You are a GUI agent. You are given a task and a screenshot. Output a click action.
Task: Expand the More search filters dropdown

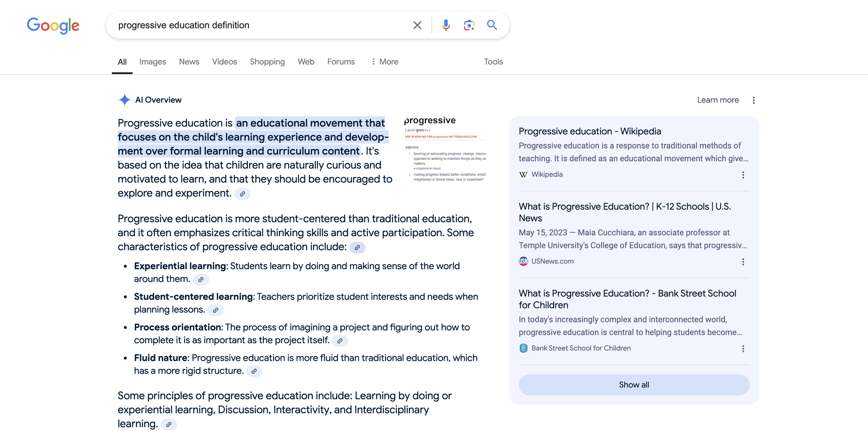[x=385, y=62]
